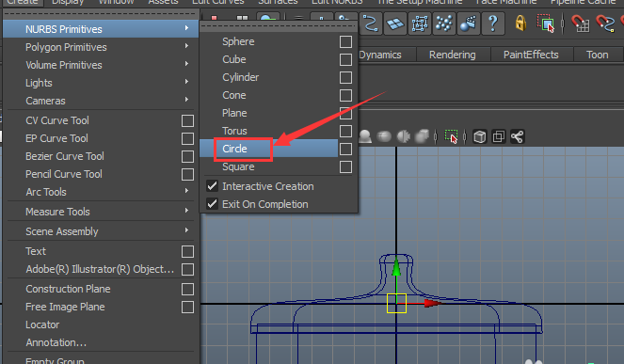Click the viewport textured shading sphere icon

tap(384, 136)
